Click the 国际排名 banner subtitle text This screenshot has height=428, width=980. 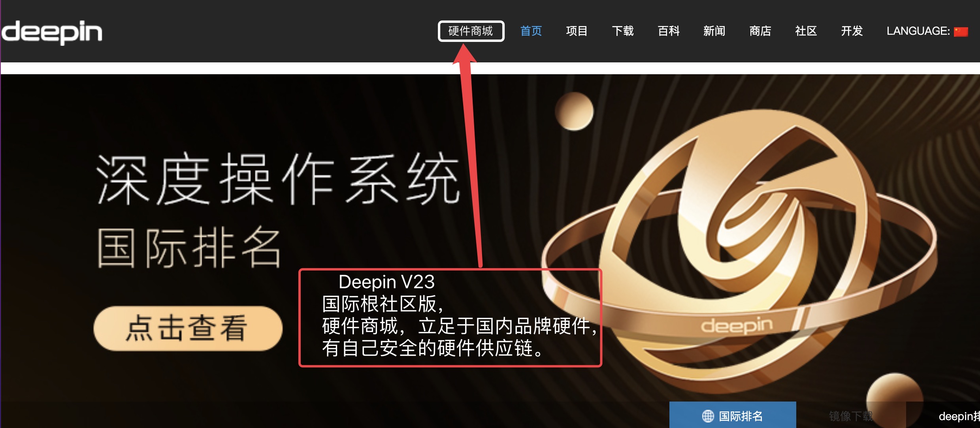[189, 248]
